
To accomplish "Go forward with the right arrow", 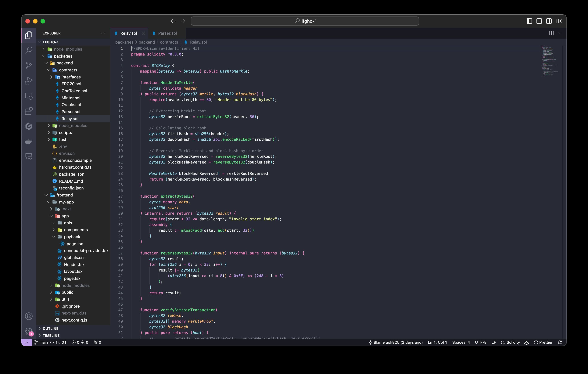I will (183, 21).
